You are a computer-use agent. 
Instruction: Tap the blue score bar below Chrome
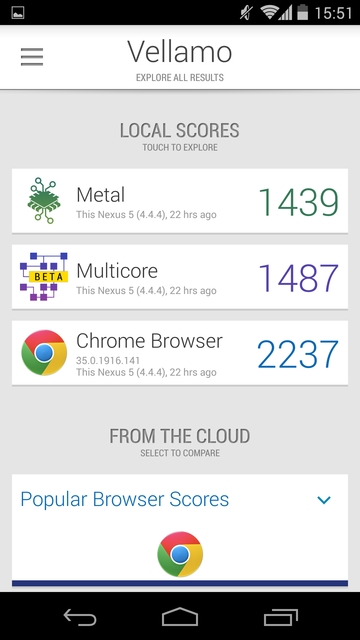coord(180,583)
